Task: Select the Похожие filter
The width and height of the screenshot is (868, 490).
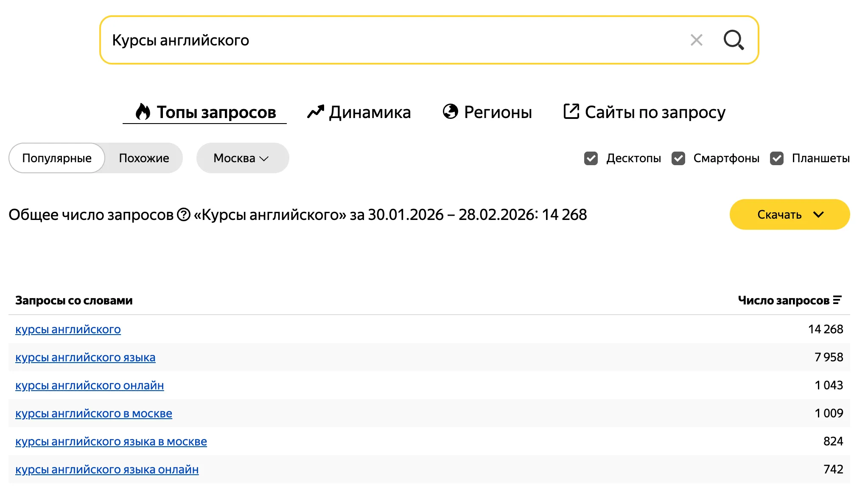Action: tap(144, 158)
